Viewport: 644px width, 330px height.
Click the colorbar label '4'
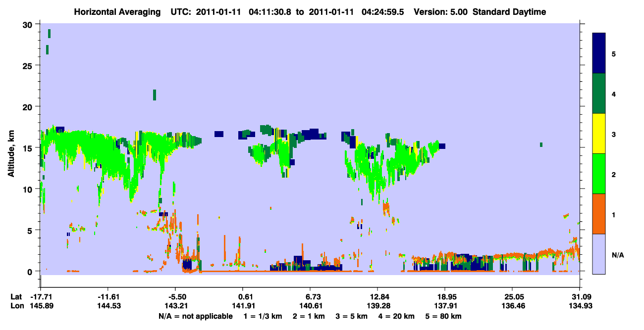pyautogui.click(x=613, y=94)
